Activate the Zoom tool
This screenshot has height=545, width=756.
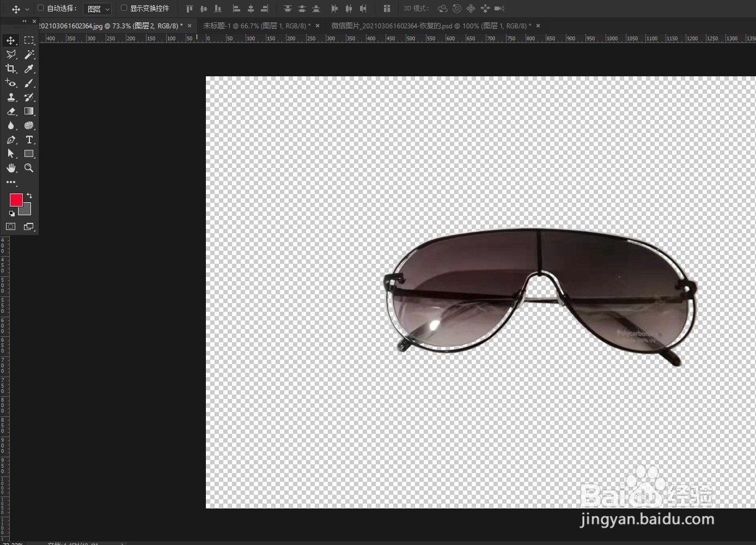29,168
